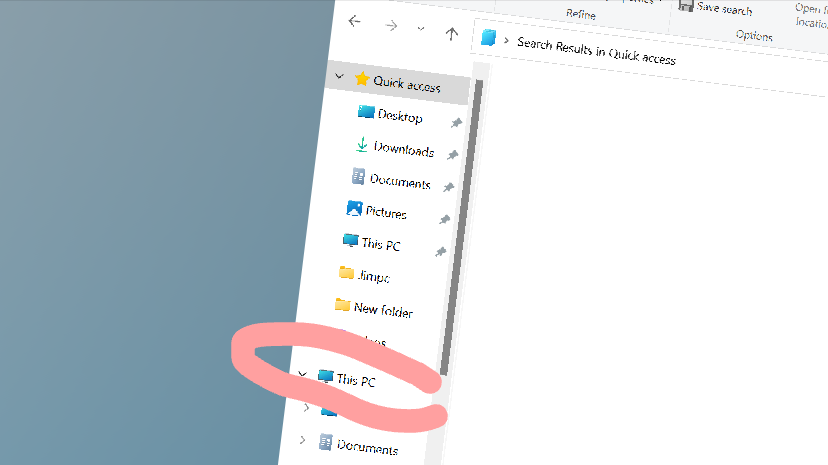Screen dimensions: 828x465
Task: Open the pinned This PC under Quick access
Action: pos(381,244)
